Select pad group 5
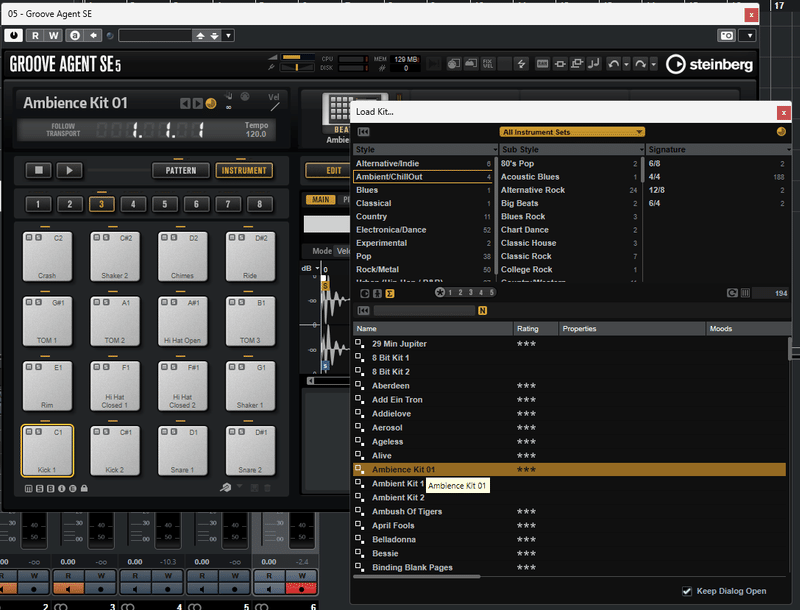The height and width of the screenshot is (610, 800). click(165, 205)
